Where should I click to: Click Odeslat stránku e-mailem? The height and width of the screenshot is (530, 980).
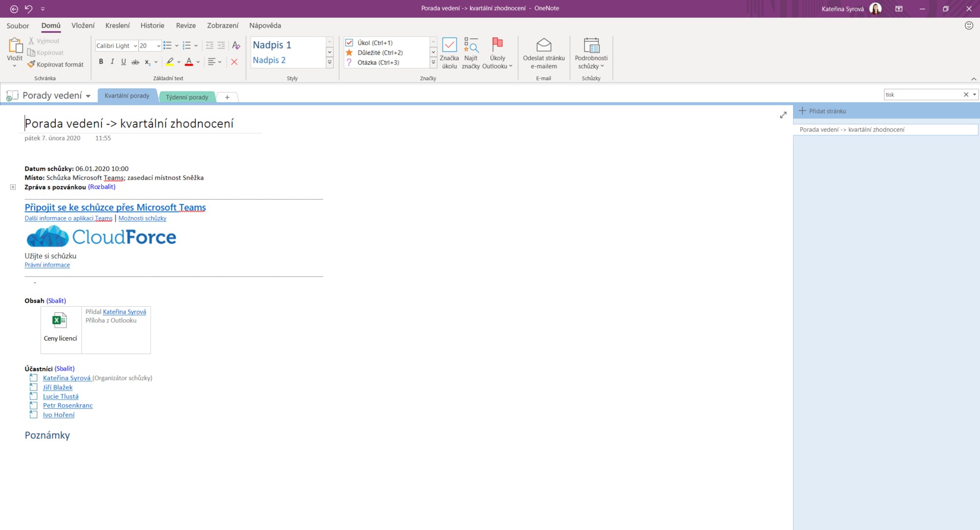tap(544, 53)
